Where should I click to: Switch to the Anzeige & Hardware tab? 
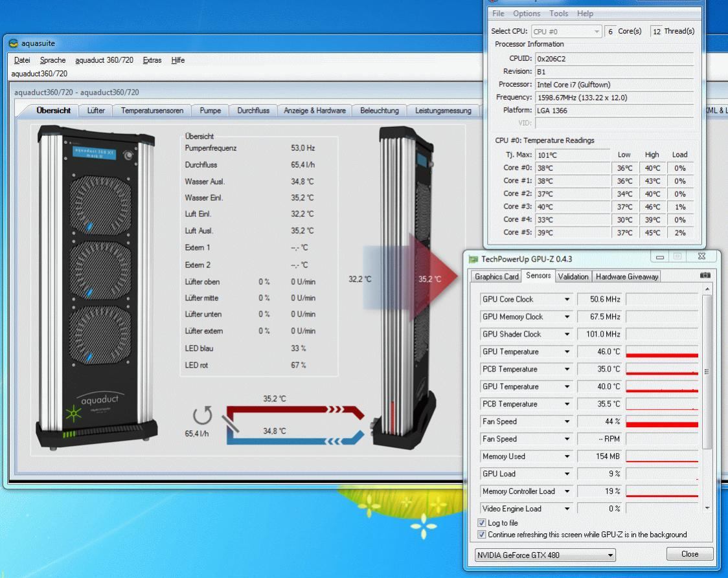[314, 111]
